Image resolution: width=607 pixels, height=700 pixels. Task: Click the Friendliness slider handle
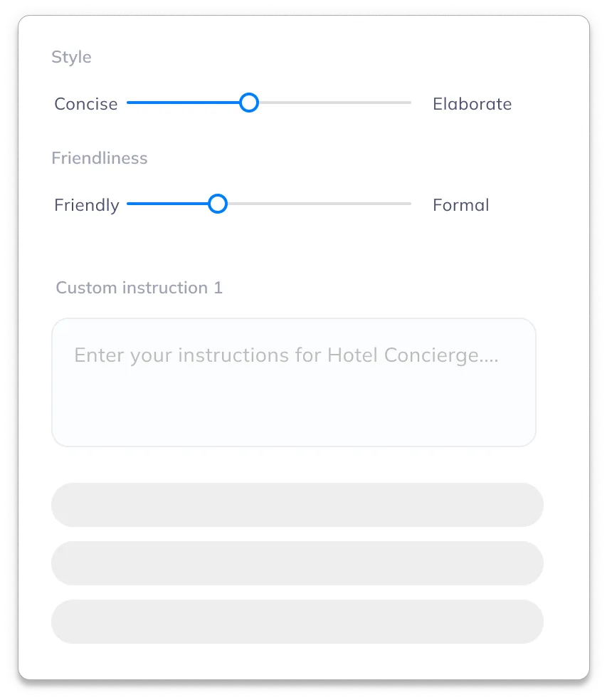point(217,204)
